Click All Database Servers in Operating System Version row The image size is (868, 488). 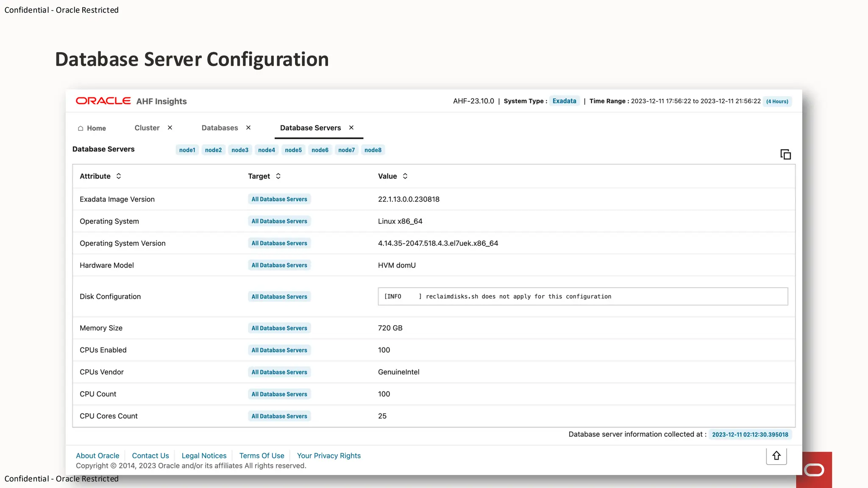tap(279, 243)
